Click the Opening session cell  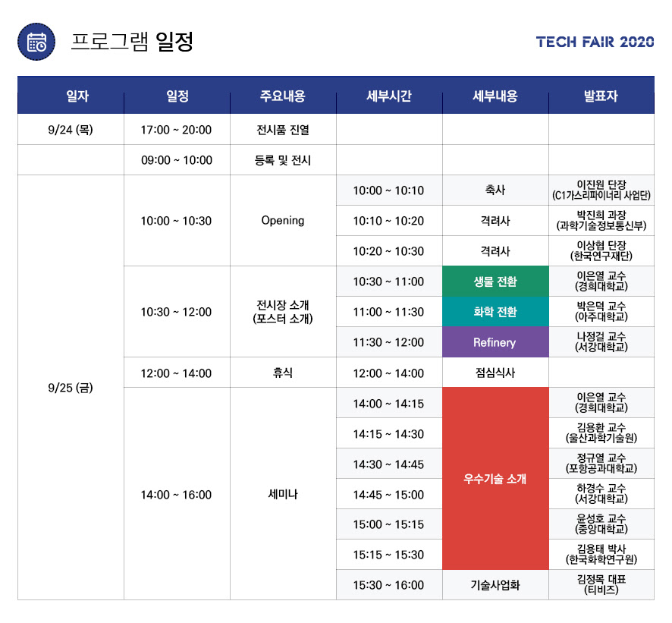[x=282, y=221]
